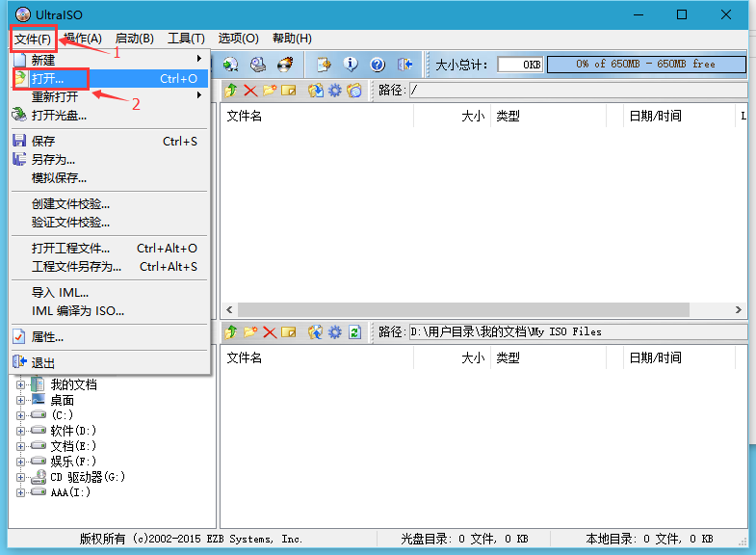Click the green refresh icon in lower toolbar
756x555 pixels.
tap(354, 331)
